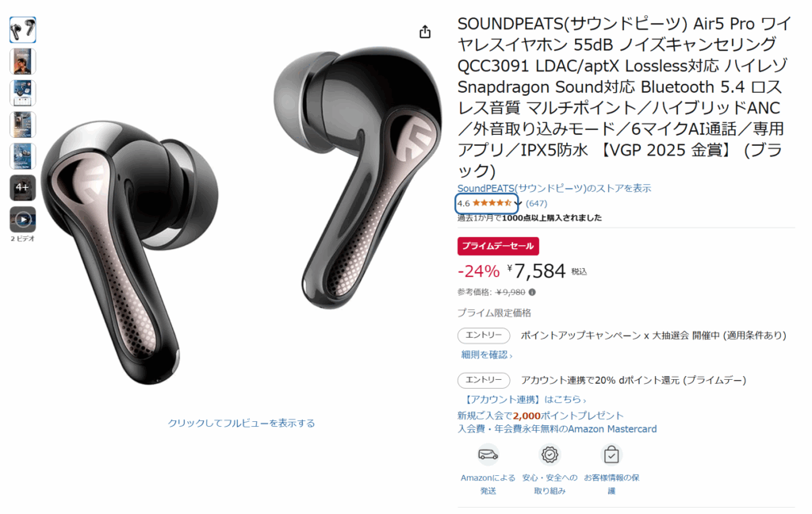Click full-view link below the product image
The height and width of the screenshot is (514, 812).
point(241,424)
